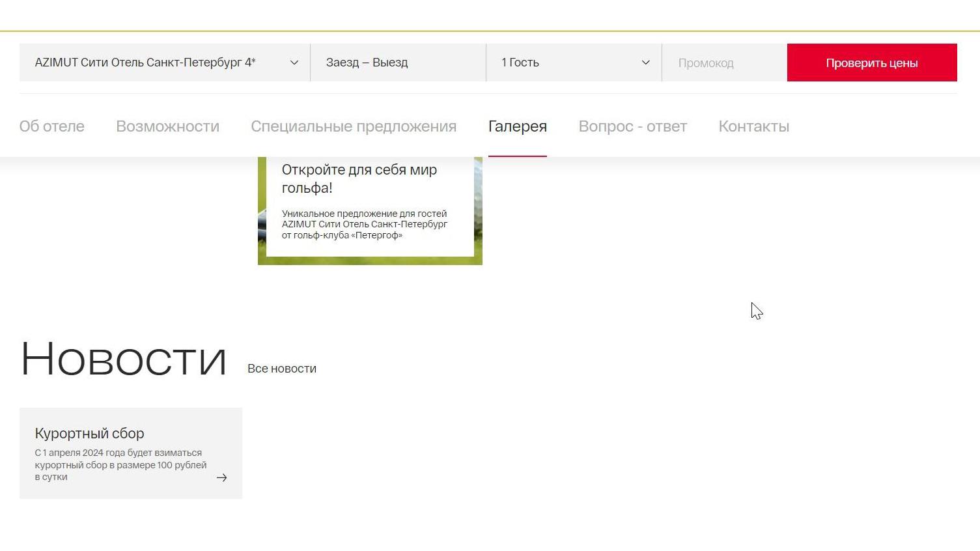
Task: Open the Вопрос - ответ tab
Action: (x=633, y=126)
